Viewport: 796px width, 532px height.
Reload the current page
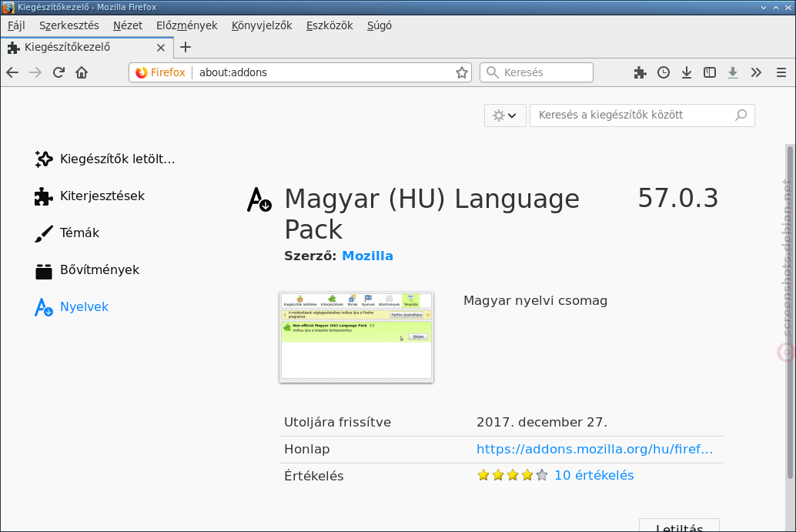pyautogui.click(x=59, y=72)
